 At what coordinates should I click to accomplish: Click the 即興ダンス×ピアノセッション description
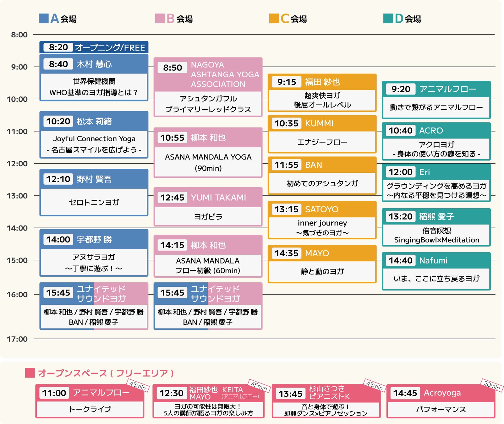pos(326,413)
